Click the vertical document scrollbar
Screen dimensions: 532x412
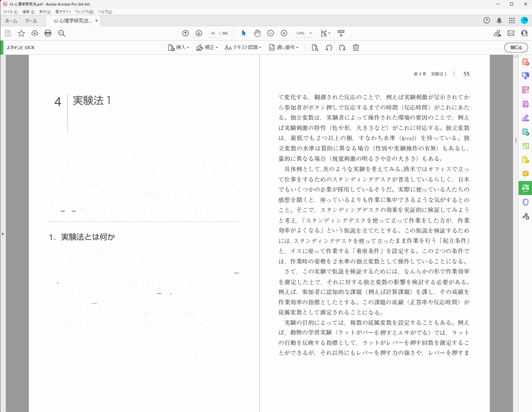[x=515, y=140]
